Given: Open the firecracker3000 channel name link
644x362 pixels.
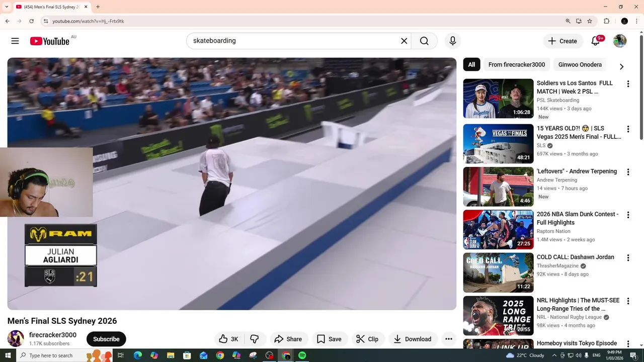Looking at the screenshot, I should [53, 335].
